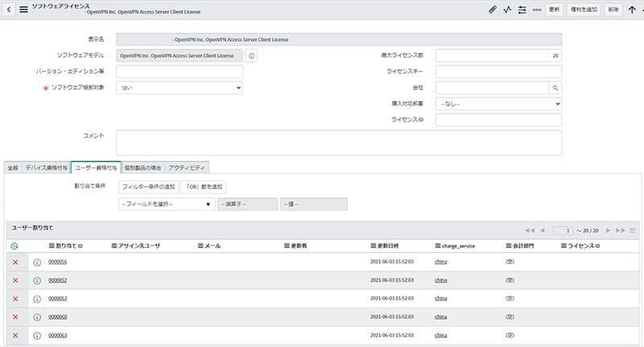Open allocation record link 0000056
Image resolution: width=644 pixels, height=347 pixels.
[57, 262]
